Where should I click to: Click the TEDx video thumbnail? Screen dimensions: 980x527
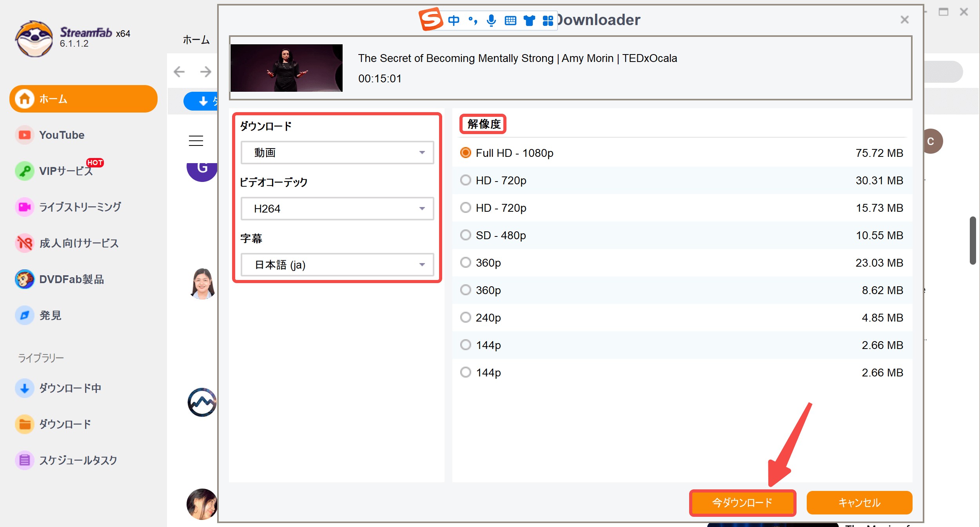click(287, 68)
